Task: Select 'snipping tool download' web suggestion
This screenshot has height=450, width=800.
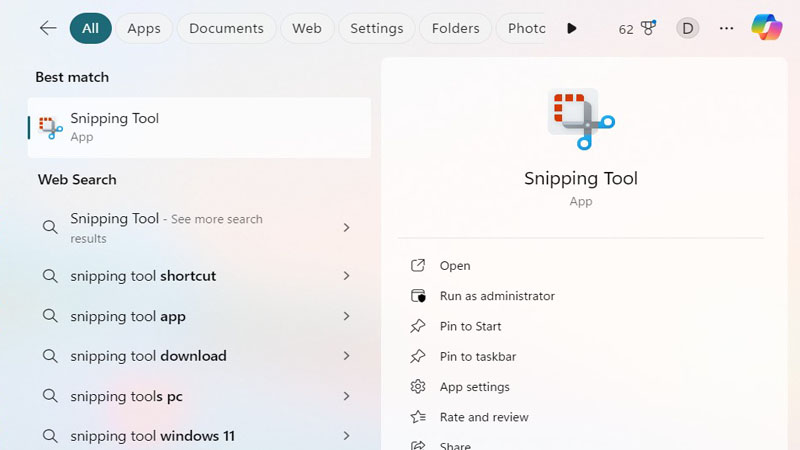Action: tap(148, 356)
